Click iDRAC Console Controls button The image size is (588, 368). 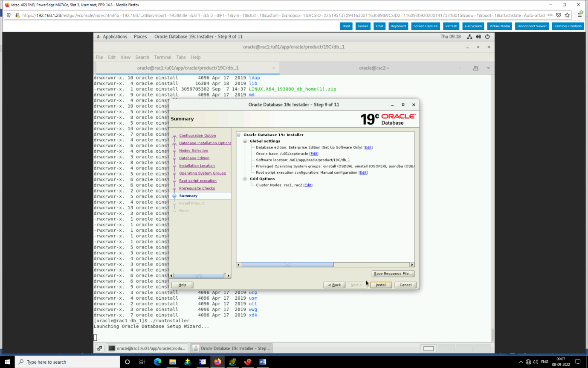[x=568, y=26]
